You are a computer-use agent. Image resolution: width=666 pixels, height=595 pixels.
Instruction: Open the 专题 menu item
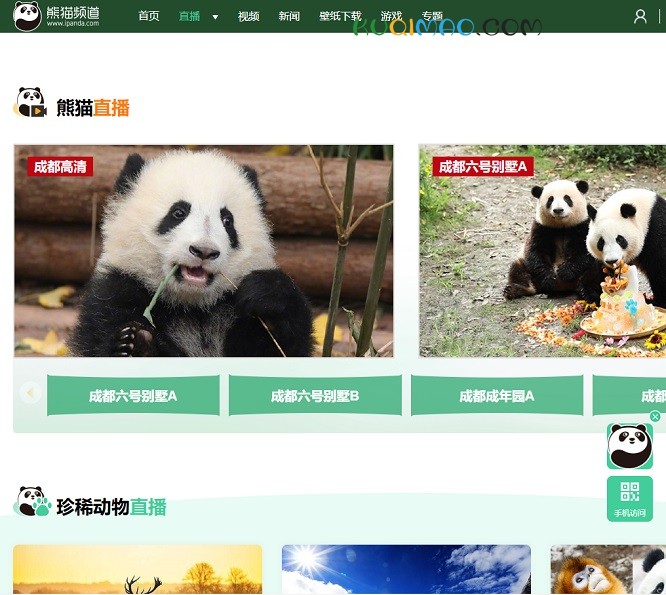pyautogui.click(x=432, y=16)
